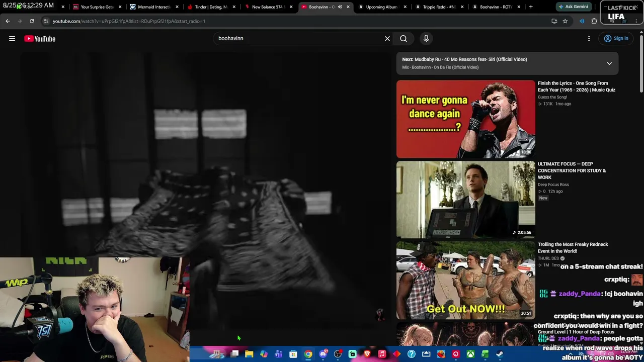Open Brave browser from the taskbar

pyautogui.click(x=367, y=354)
